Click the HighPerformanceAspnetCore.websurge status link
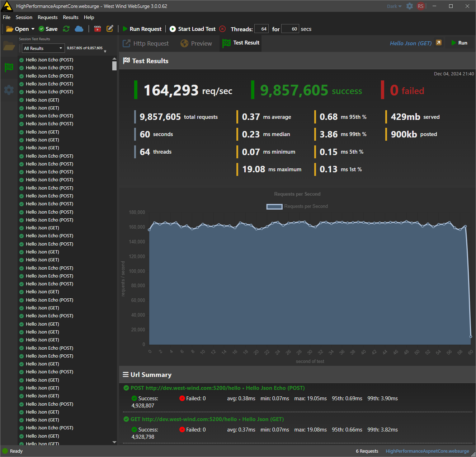Screen dimensions: 476x457 click(x=427, y=451)
